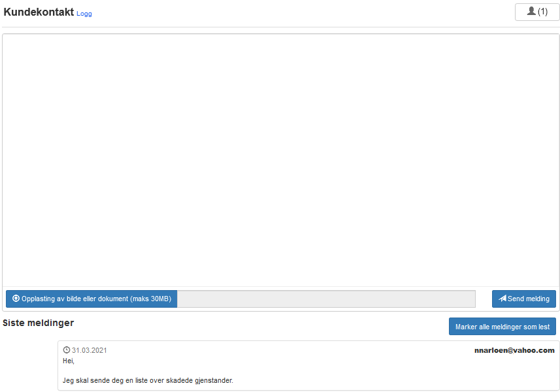
Task: Click the empty line between message paragraphs
Action: pyautogui.click(x=196, y=370)
